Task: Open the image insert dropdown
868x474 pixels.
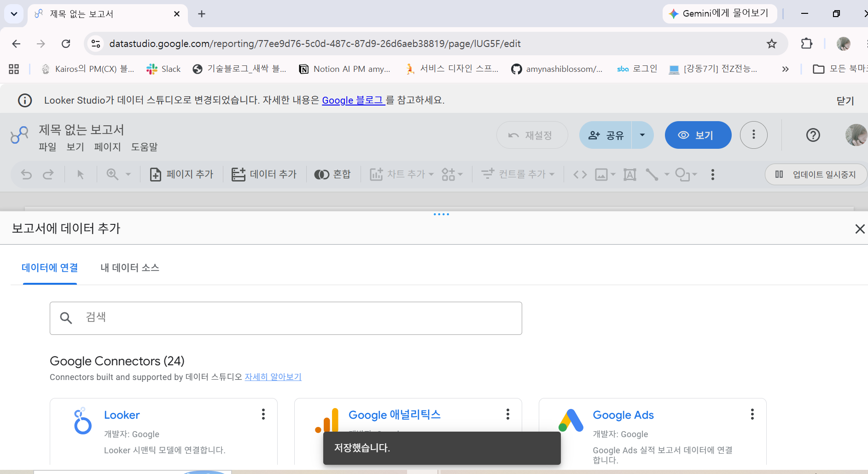Action: (x=605, y=174)
